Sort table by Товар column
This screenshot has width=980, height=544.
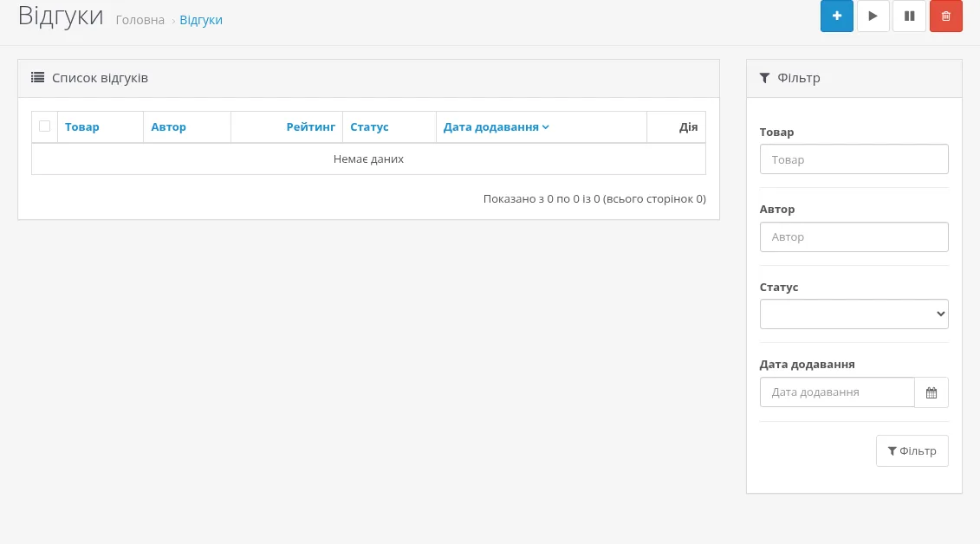click(x=81, y=126)
